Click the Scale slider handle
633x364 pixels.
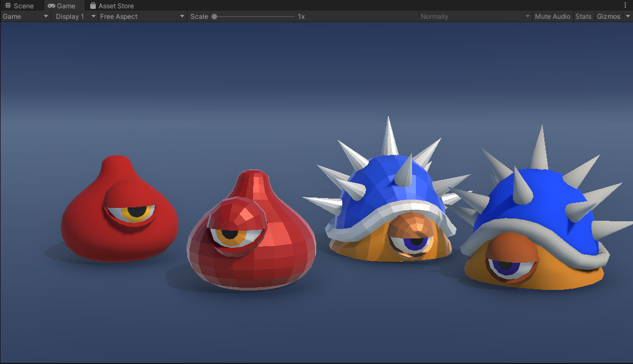(214, 17)
